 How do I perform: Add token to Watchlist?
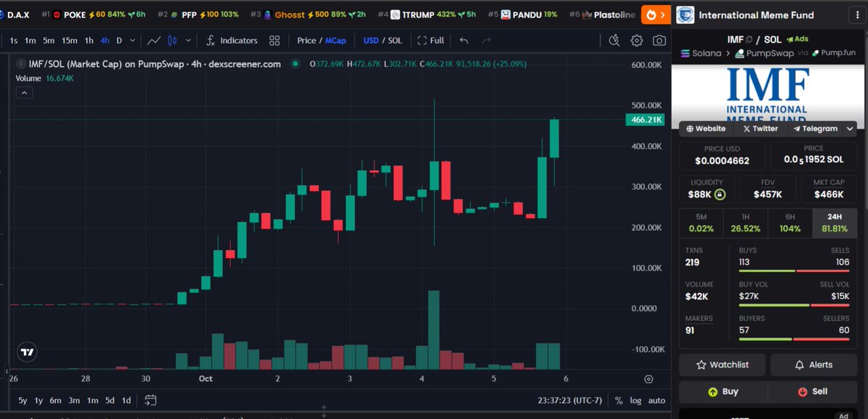point(723,365)
